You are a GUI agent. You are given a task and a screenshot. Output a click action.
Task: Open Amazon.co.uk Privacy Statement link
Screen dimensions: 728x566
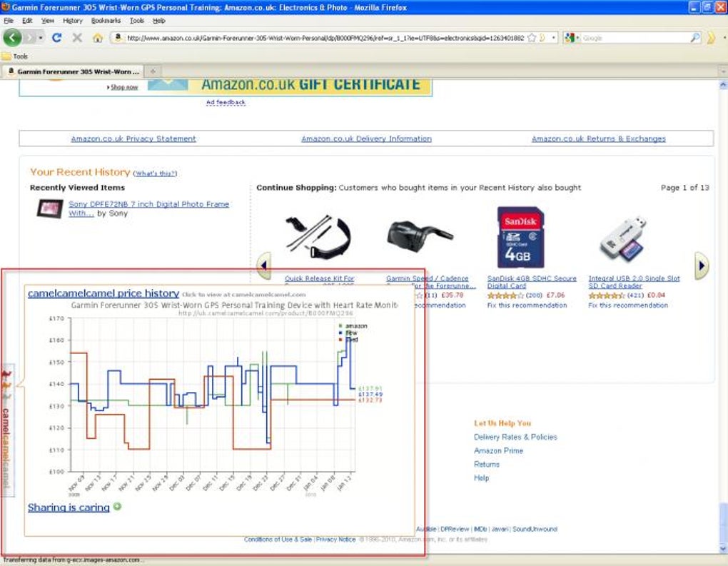click(x=133, y=138)
